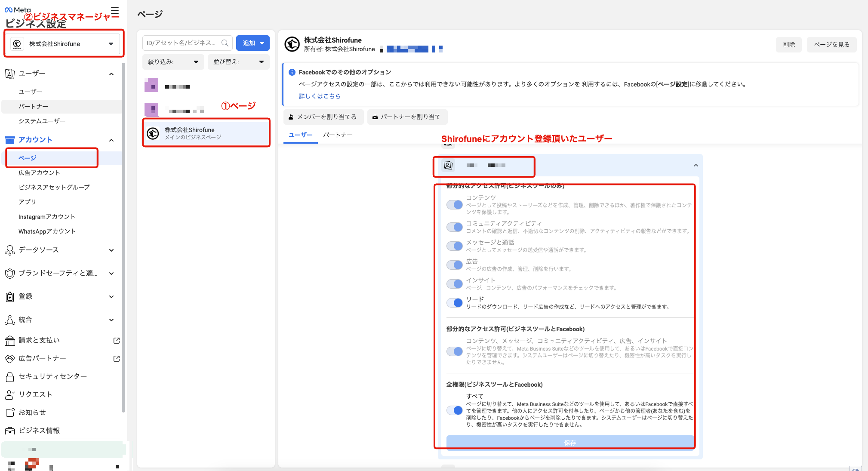Toggle the すべて full control switch

pos(455,410)
